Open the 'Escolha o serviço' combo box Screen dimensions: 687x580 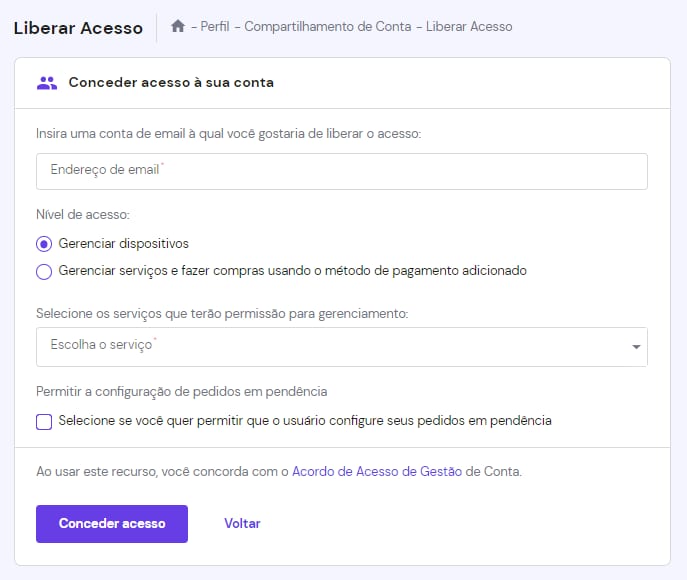(330, 346)
